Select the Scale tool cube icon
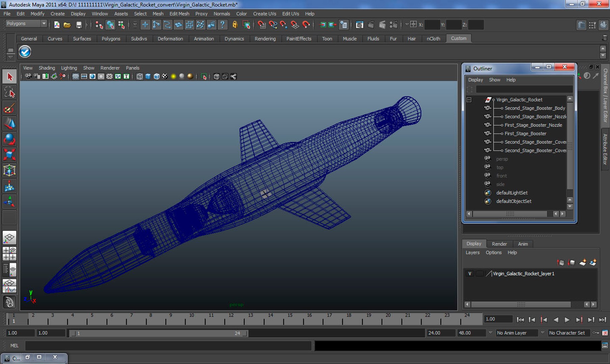 click(9, 155)
